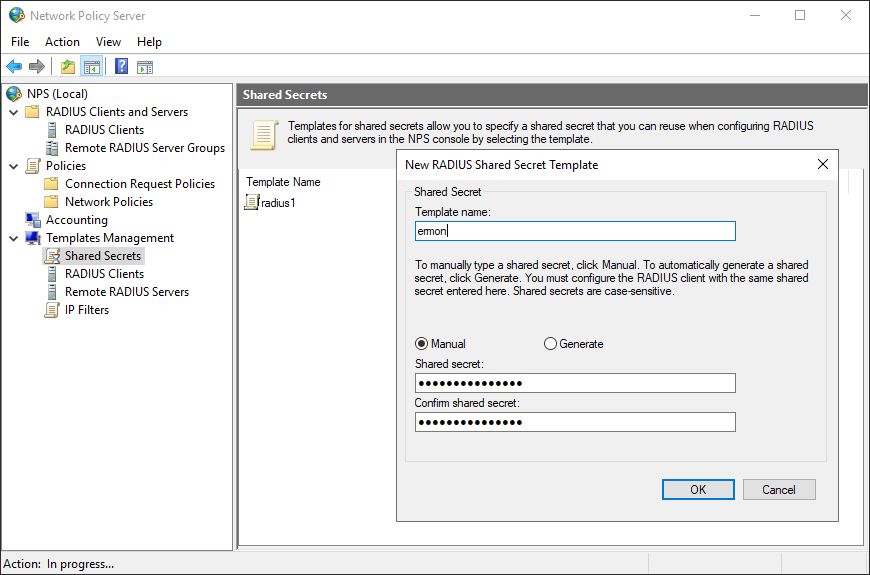Click the Up one level folder icon
Viewport: 870px width, 575px height.
coord(68,67)
